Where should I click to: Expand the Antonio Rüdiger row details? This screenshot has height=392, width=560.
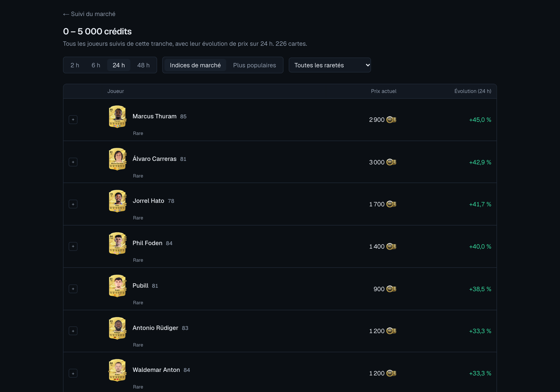(x=73, y=331)
